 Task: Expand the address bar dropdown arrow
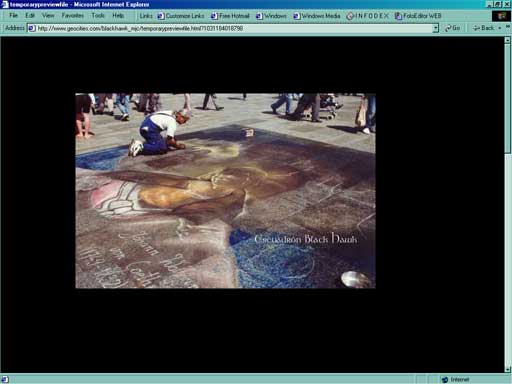point(435,28)
